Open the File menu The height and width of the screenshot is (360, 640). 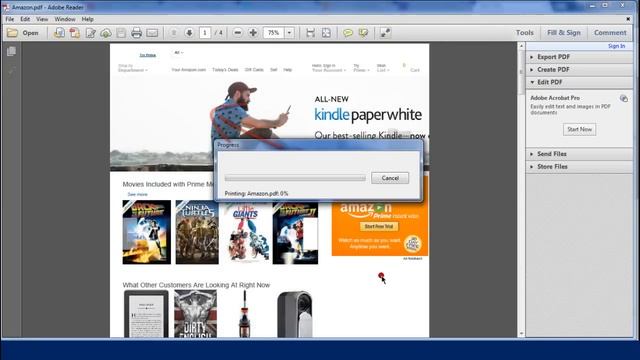pyautogui.click(x=10, y=19)
